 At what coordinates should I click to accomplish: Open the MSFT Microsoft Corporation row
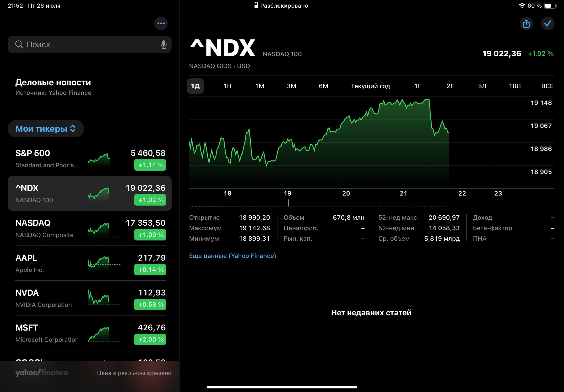(89, 333)
